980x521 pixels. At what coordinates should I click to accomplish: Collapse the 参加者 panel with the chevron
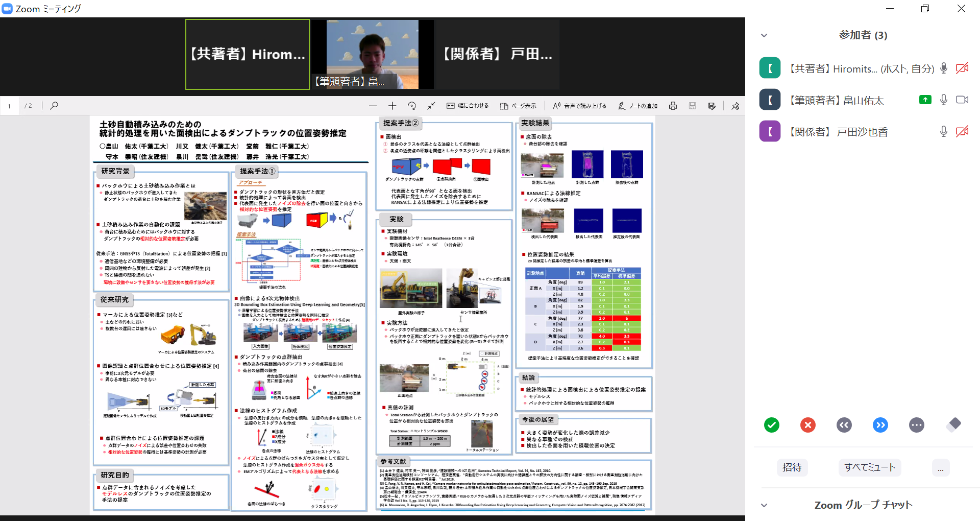click(764, 35)
